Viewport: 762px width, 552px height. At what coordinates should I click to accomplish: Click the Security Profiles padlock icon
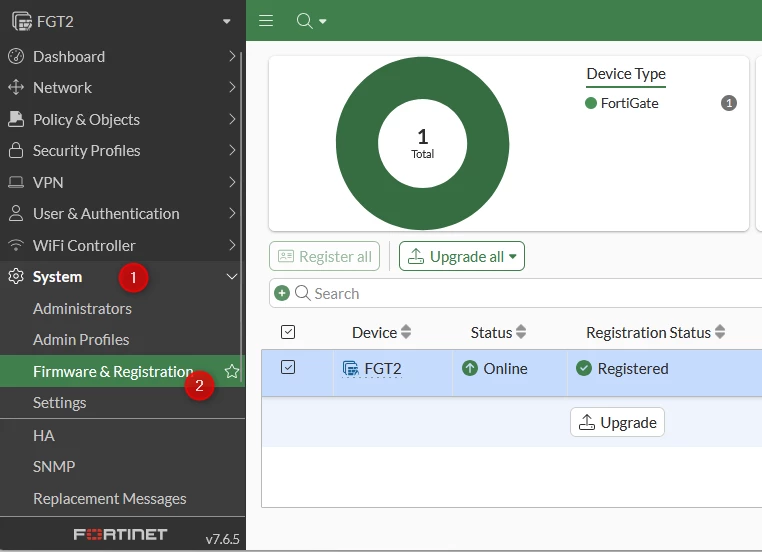(x=16, y=150)
